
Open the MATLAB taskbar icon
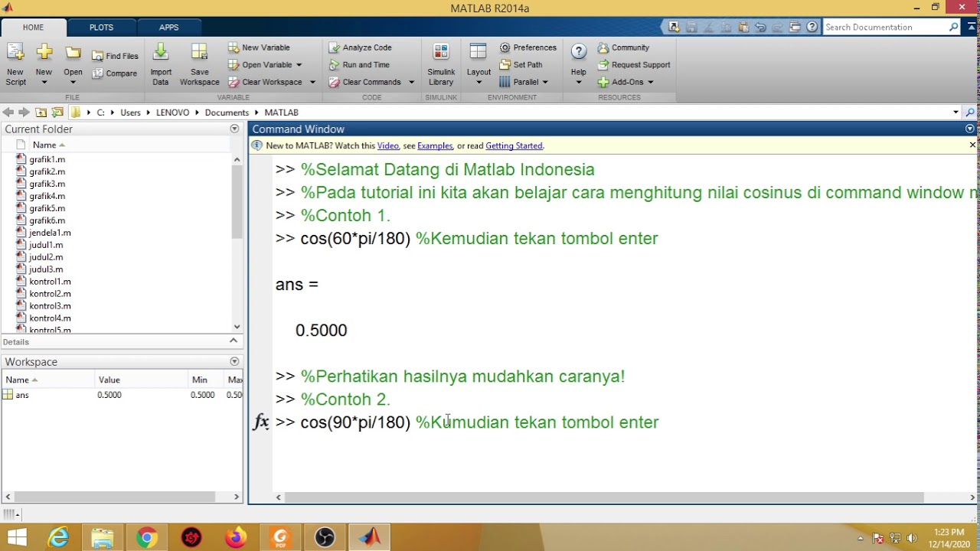(370, 537)
